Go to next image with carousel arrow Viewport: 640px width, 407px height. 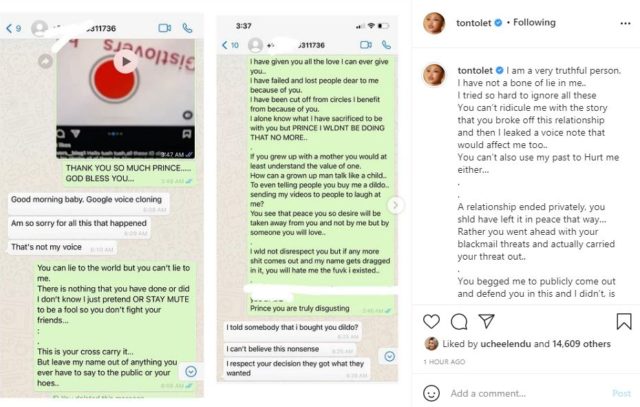click(395, 205)
